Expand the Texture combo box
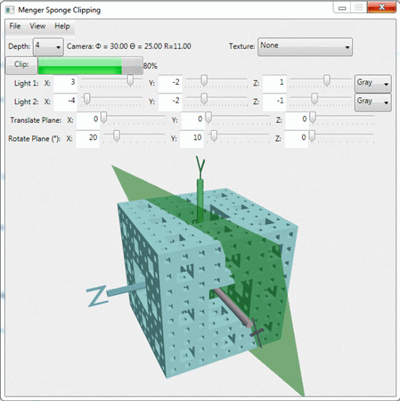 305,47
